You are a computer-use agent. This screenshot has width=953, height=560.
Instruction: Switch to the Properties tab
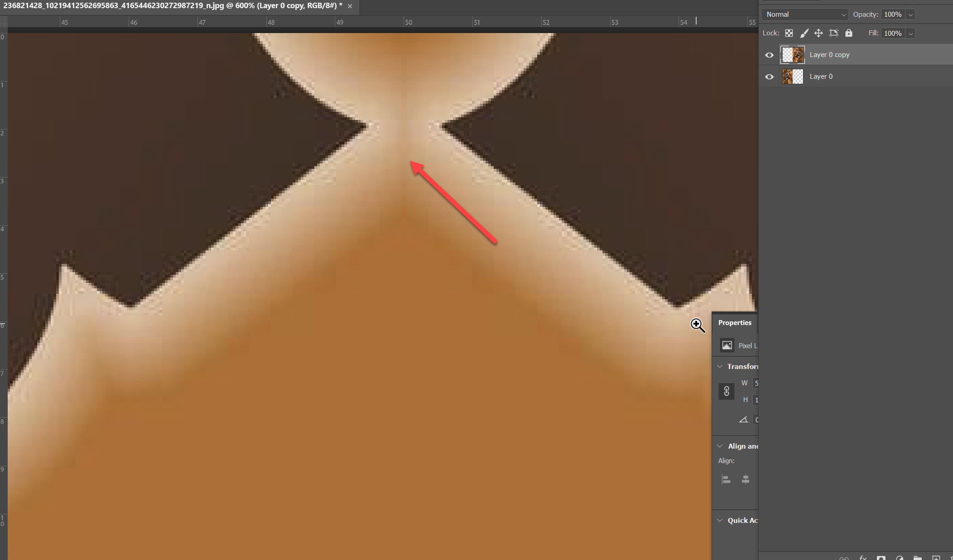(x=735, y=322)
